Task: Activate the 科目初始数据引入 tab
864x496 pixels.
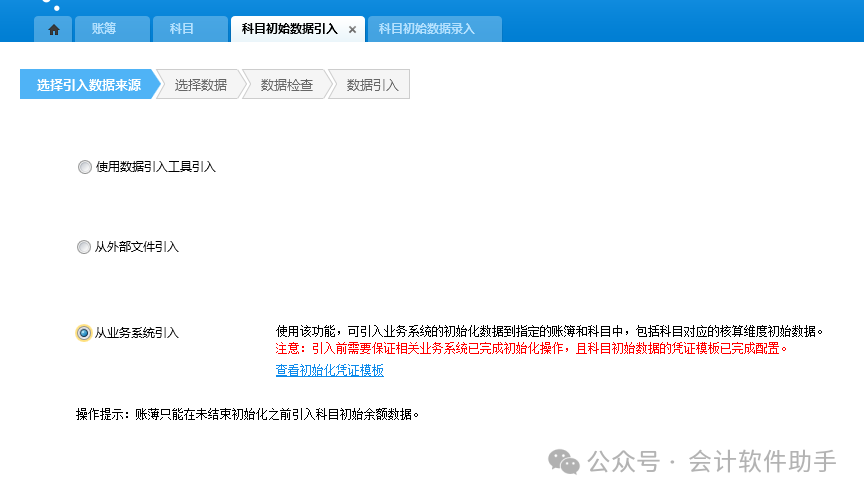Action: point(291,29)
